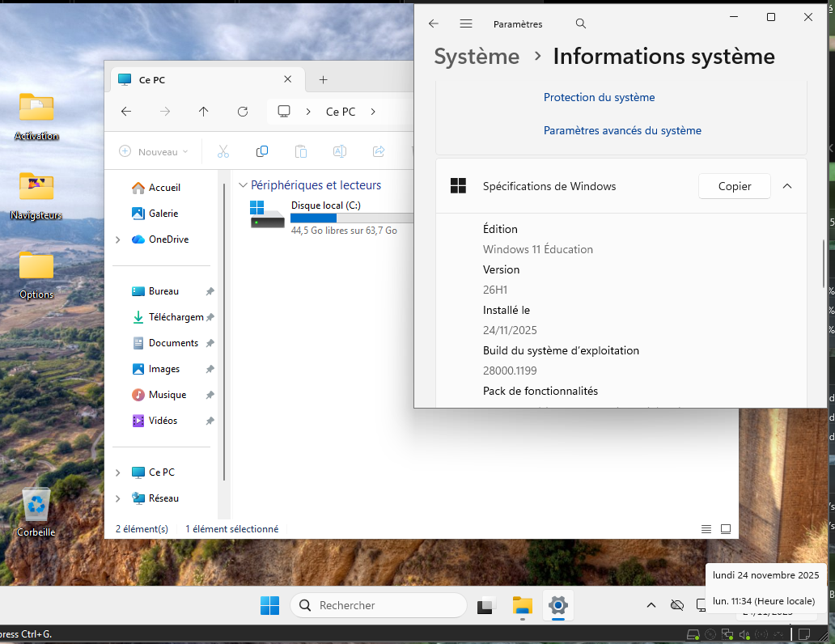
Task: Click the Cut scissors icon in Explorer toolbar
Action: pyautogui.click(x=223, y=151)
